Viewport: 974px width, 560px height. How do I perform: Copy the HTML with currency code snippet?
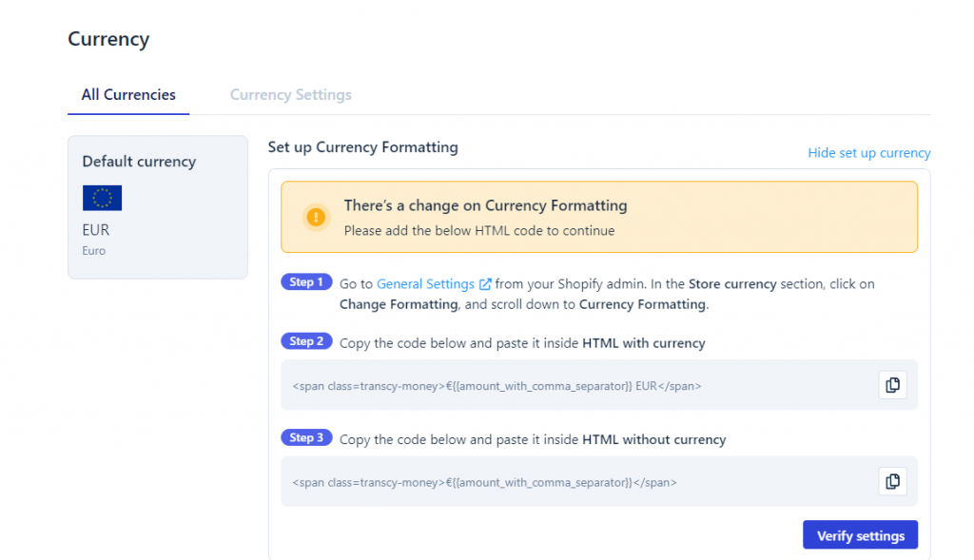892,384
